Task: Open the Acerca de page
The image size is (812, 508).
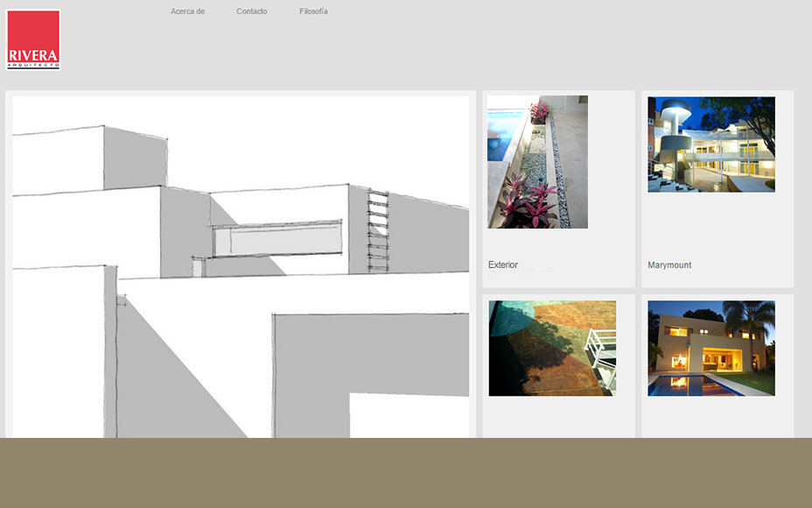Action: tap(187, 11)
